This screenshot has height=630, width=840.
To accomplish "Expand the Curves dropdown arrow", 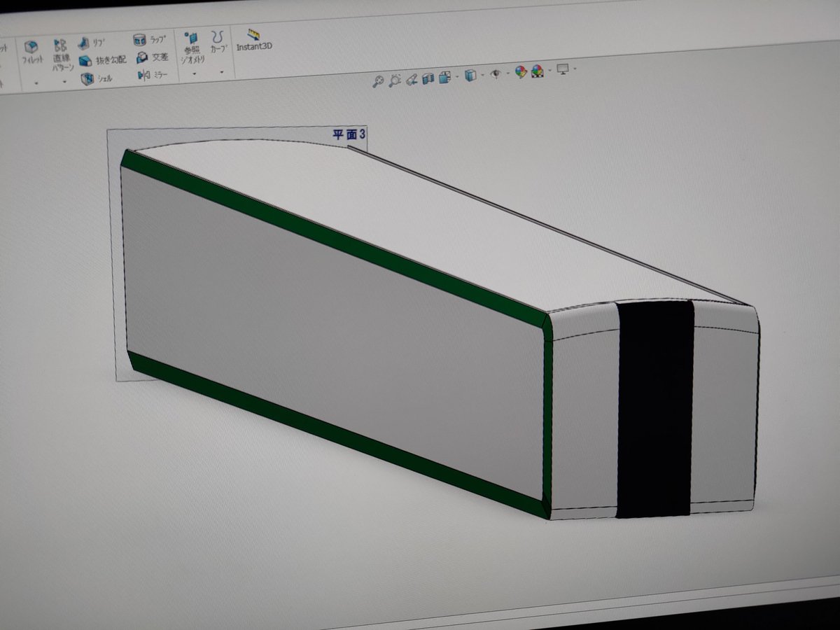I will pyautogui.click(x=221, y=71).
